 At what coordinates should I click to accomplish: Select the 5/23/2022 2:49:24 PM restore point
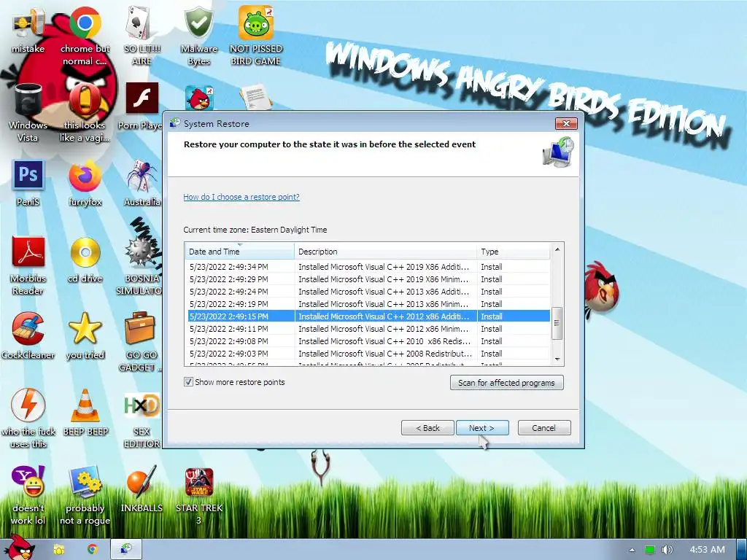pos(368,292)
